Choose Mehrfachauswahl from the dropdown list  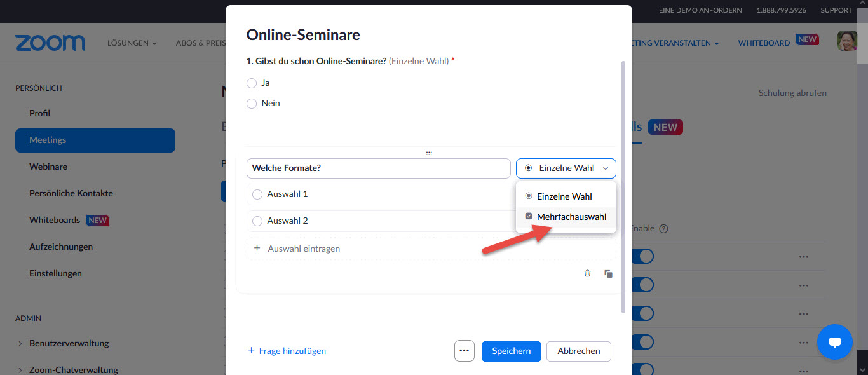point(566,217)
